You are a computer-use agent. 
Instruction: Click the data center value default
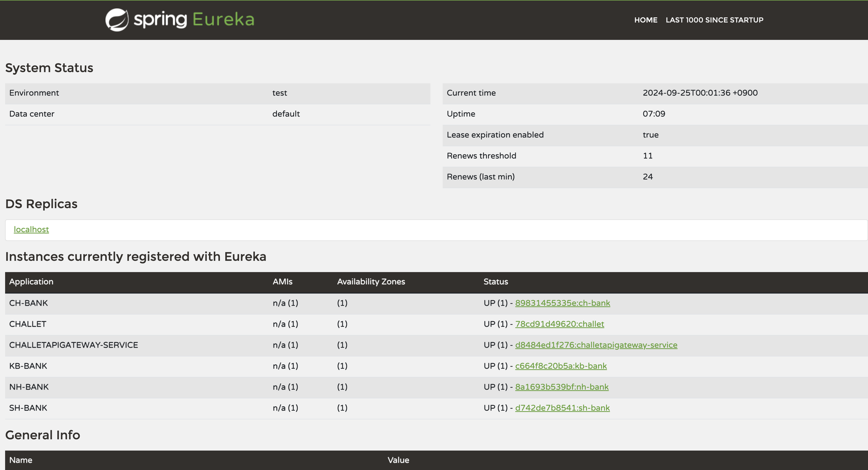(x=286, y=114)
